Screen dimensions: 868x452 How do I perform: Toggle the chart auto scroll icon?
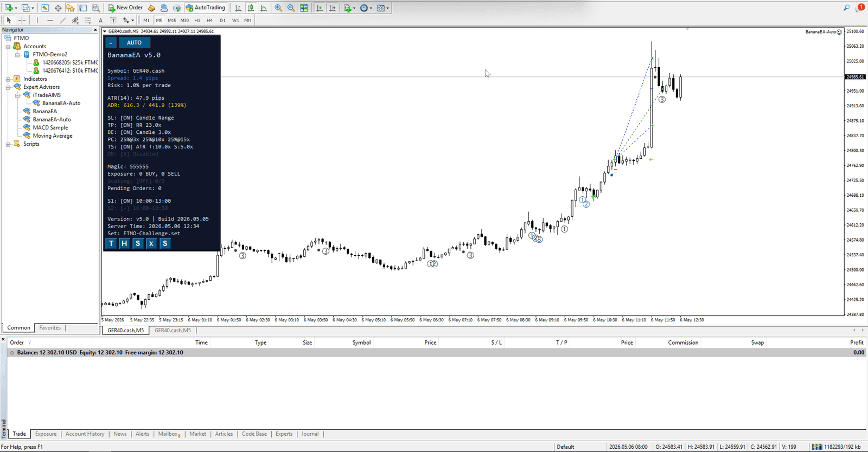(x=320, y=8)
